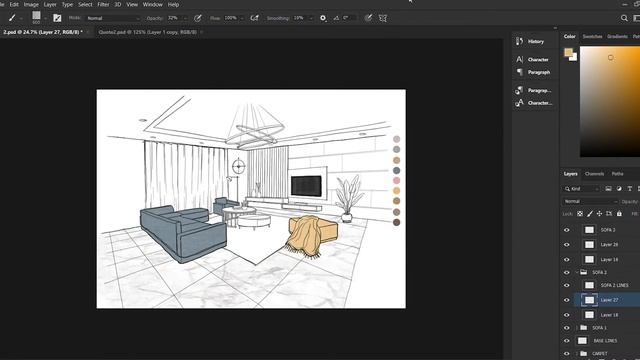Filter layers by adjustment layers icon
The width and height of the screenshot is (640, 360).
tap(619, 189)
